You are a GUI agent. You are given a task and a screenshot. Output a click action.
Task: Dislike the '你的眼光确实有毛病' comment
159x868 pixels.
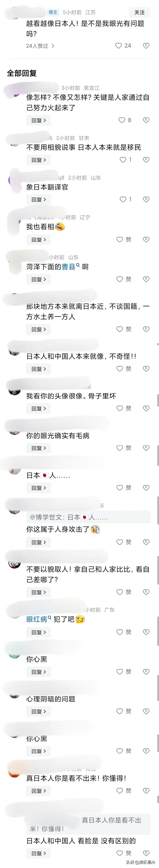coord(146,448)
